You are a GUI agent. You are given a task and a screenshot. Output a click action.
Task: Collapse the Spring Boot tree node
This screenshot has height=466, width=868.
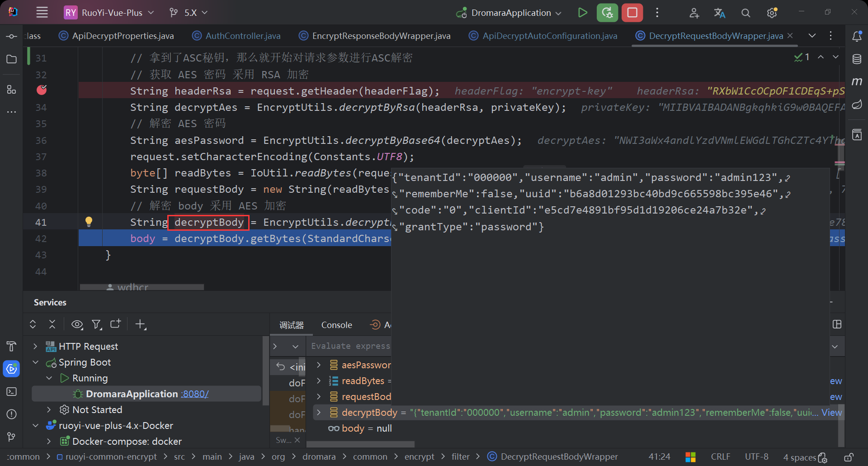tap(35, 362)
